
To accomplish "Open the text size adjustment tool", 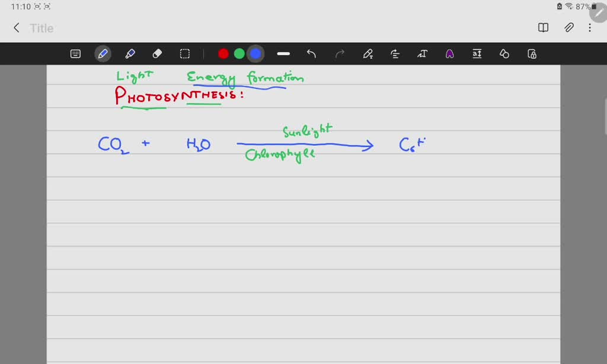I will coord(477,53).
